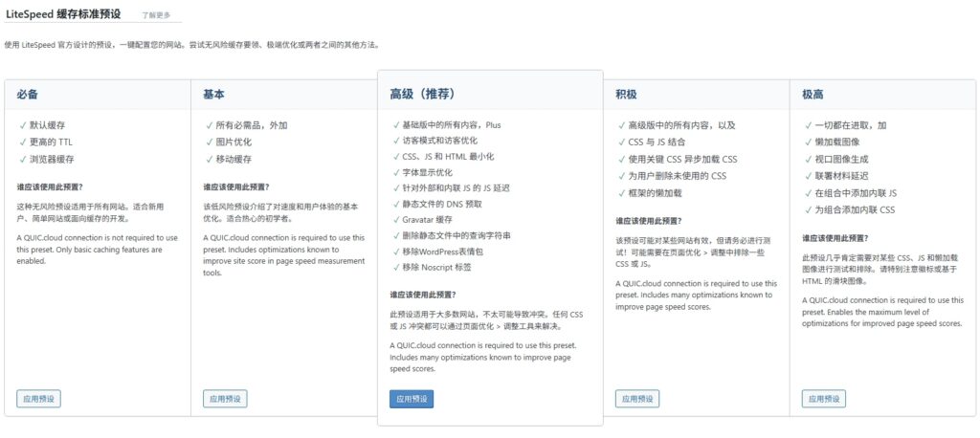Click the 字体显示优化 line
The height and width of the screenshot is (438, 980).
428,172
